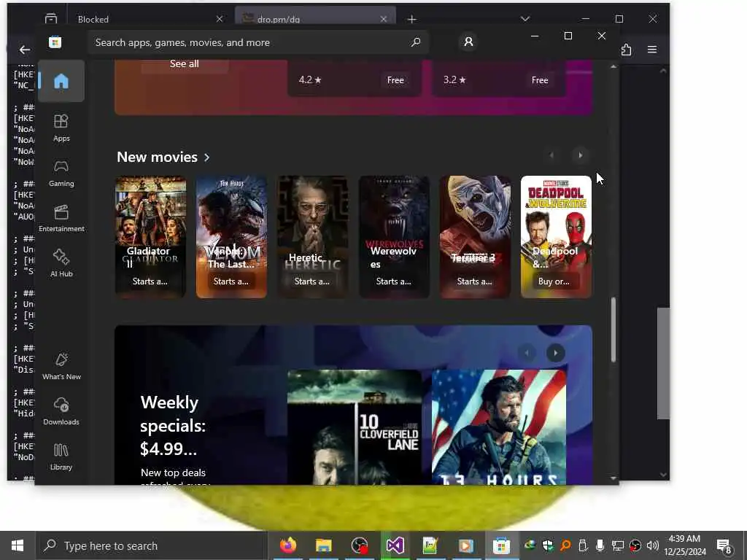Viewport: 747px width, 560px height.
Task: Open the 13 Hours movie poster
Action: coord(499,427)
